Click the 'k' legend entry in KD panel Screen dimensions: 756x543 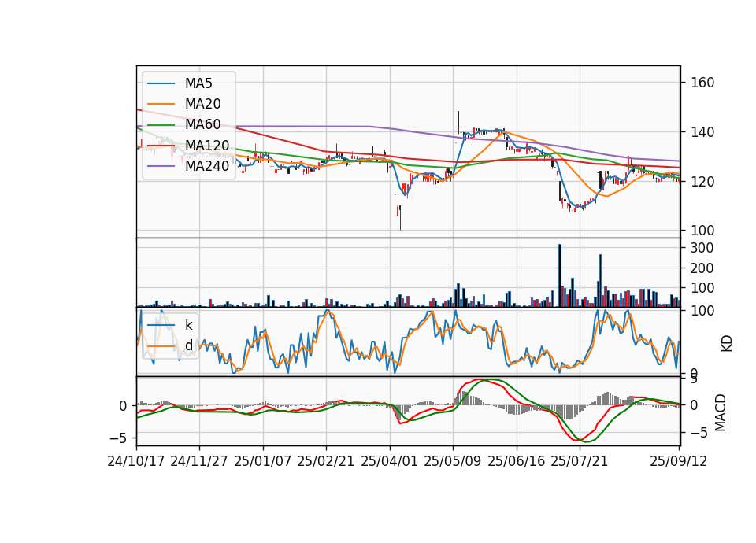click(188, 325)
